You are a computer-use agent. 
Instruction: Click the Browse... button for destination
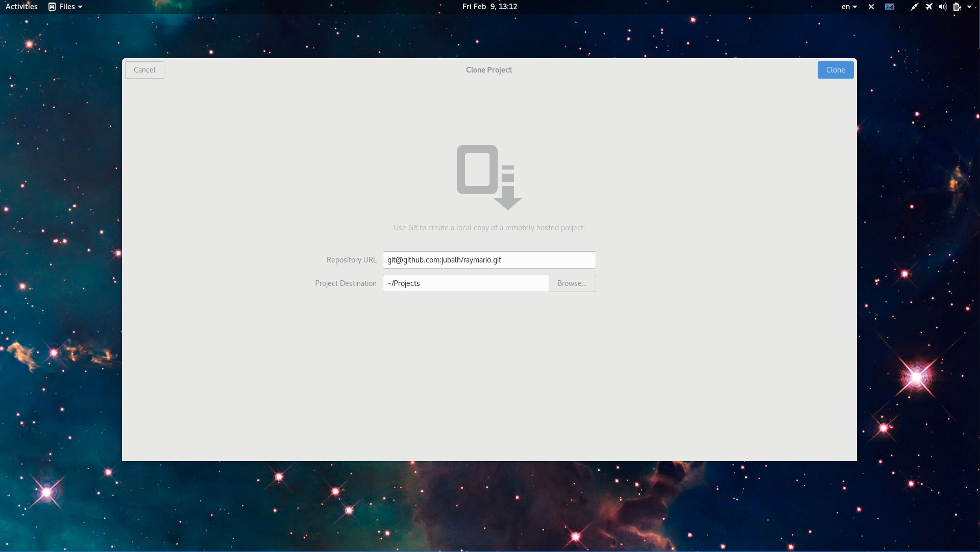click(572, 283)
